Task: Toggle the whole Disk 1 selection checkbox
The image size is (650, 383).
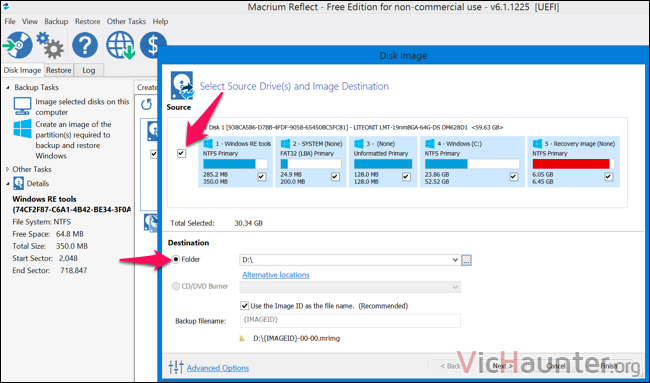Action: point(181,153)
